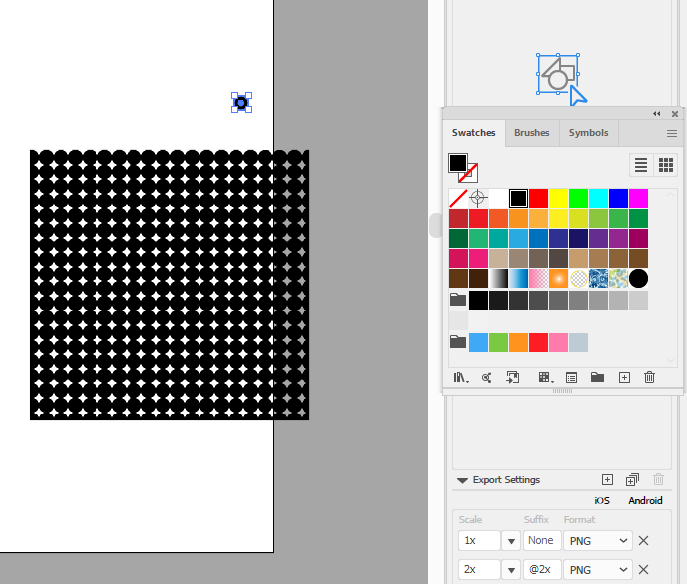Screen dimensions: 687x584
Task: Pick the cyan swatch
Action: click(x=598, y=198)
